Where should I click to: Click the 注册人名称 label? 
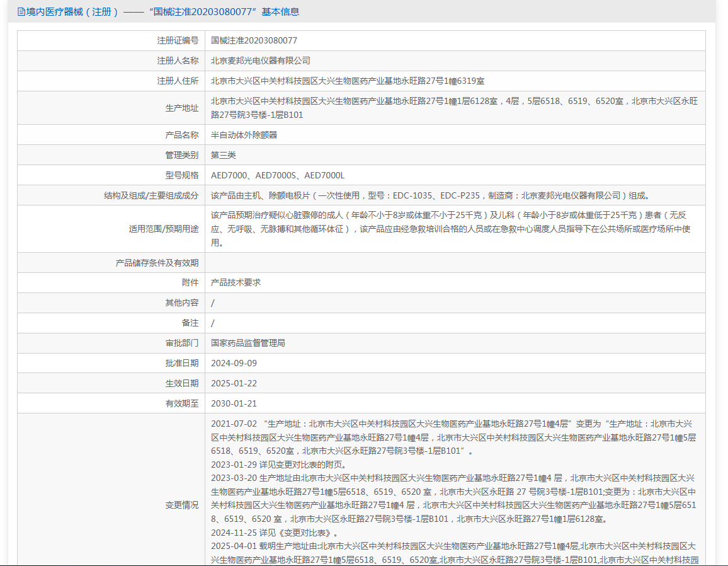pos(178,61)
